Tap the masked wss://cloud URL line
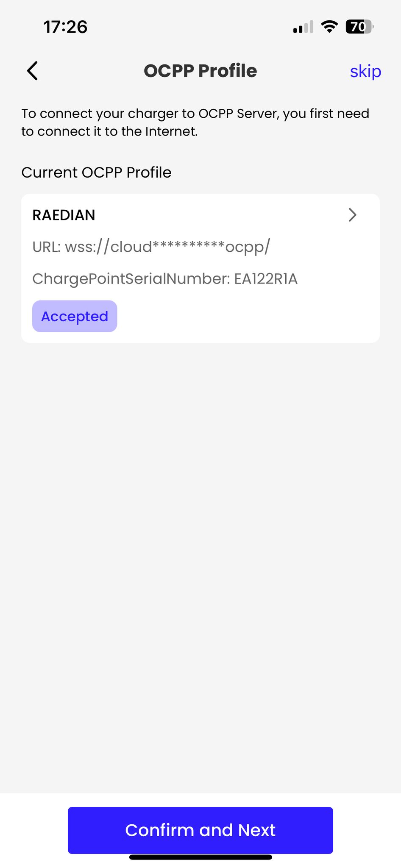 coord(151,247)
